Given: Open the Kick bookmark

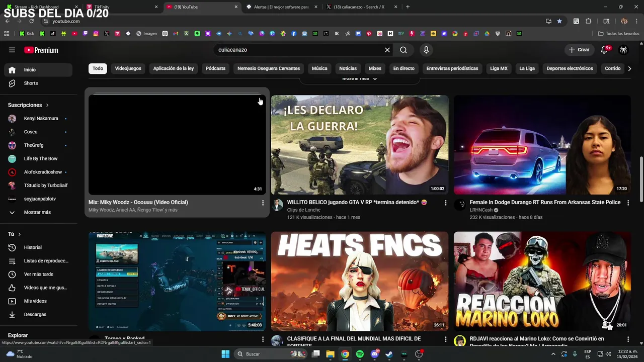Looking at the screenshot, I should [x=27, y=34].
